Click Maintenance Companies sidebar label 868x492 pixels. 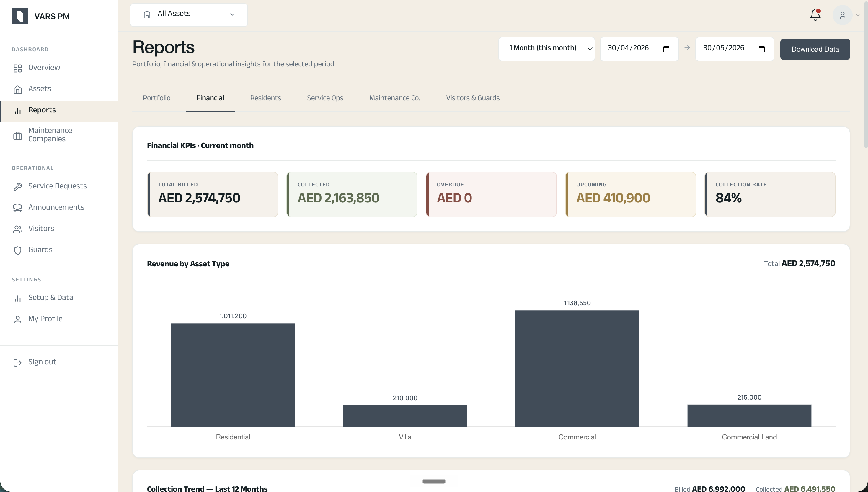(50, 135)
